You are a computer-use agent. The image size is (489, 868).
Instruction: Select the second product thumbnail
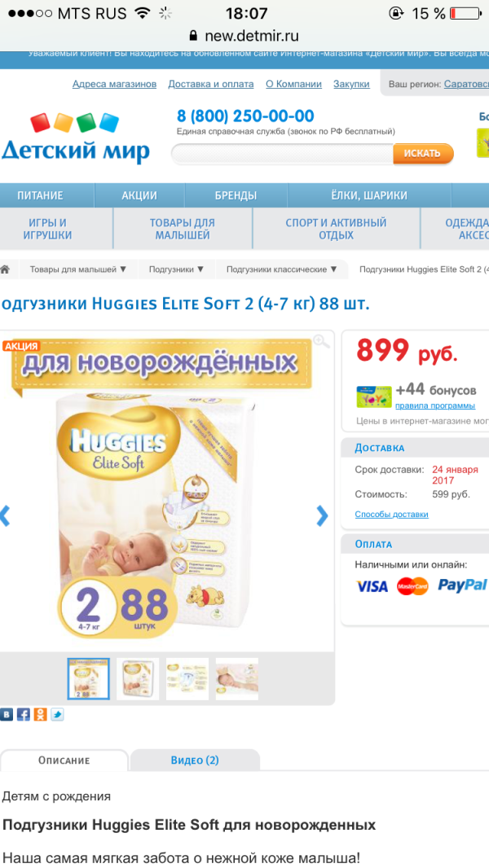(x=138, y=678)
